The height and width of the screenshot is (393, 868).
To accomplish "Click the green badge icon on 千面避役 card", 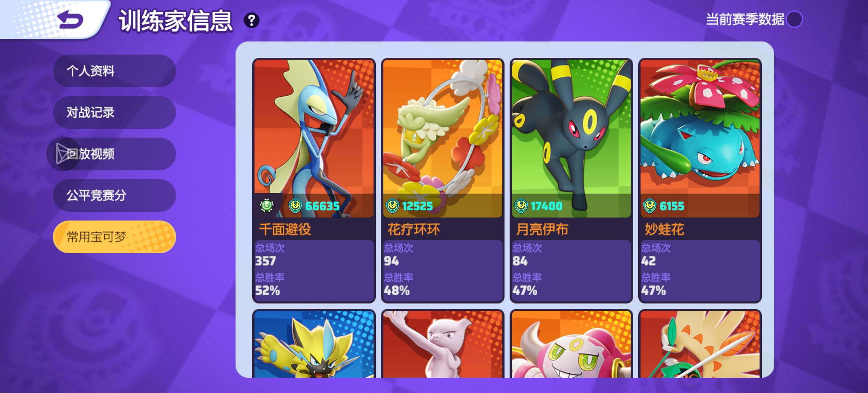I will tap(266, 206).
